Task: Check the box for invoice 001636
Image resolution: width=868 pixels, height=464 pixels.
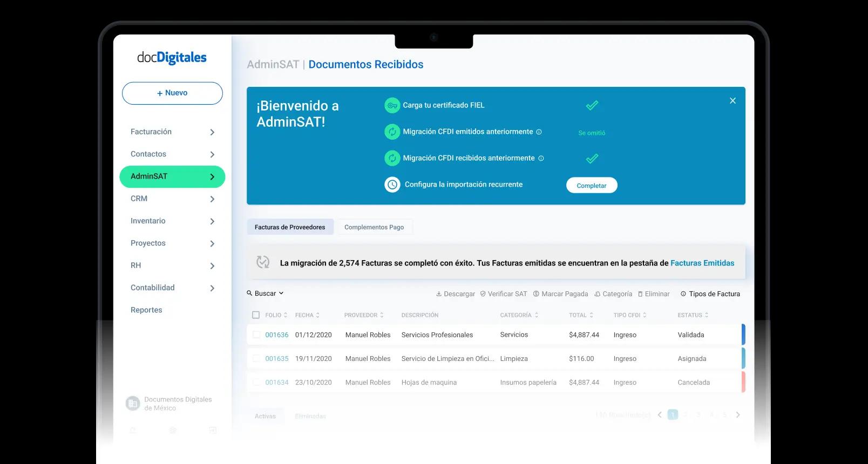Action: click(x=256, y=335)
